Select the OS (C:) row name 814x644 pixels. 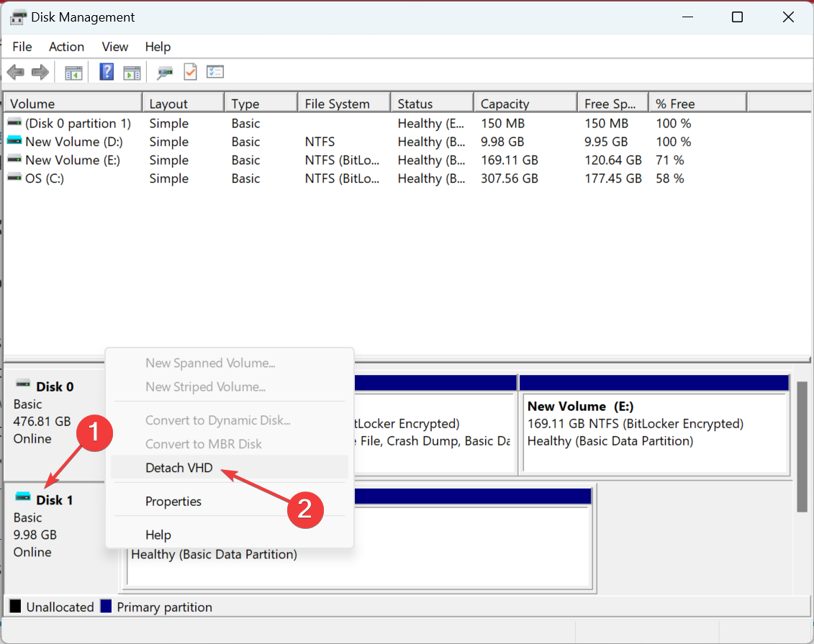44,178
